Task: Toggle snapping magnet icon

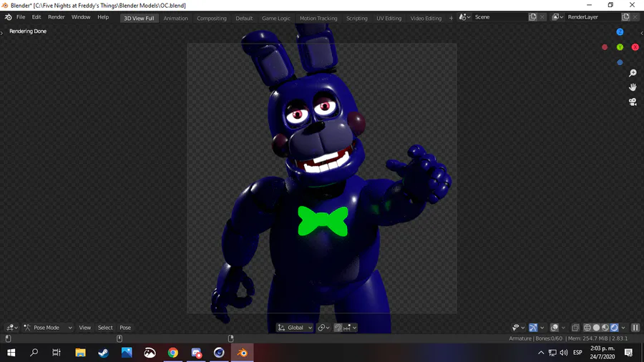Action: coord(338,328)
